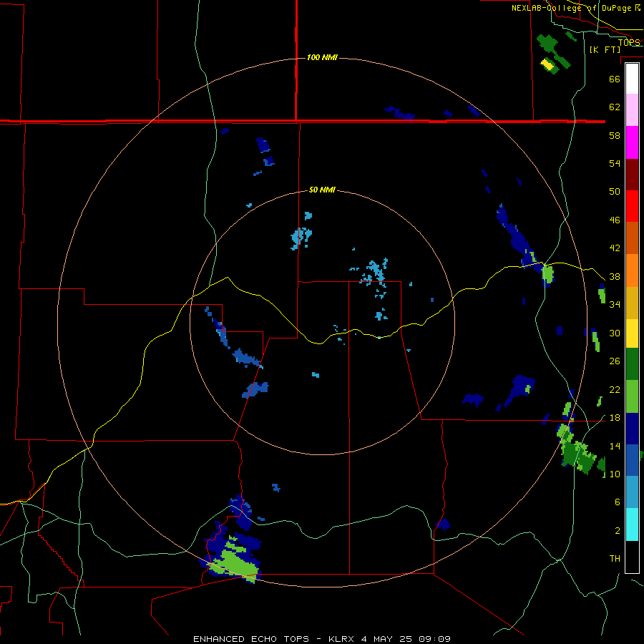Click the bright red legend swatch near 50
The width and height of the screenshot is (644, 644).
[x=632, y=206]
